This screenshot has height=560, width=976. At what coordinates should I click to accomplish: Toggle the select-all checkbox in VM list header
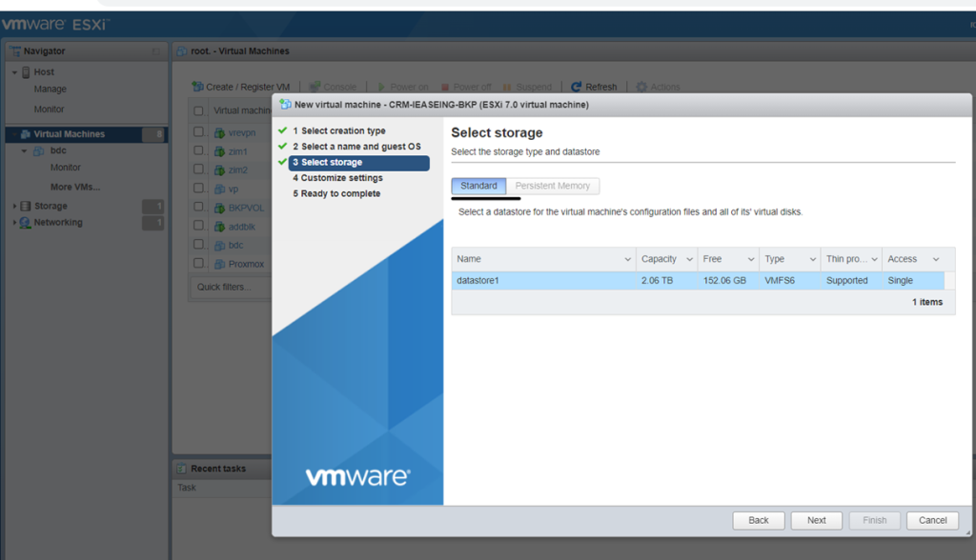pos(199,110)
